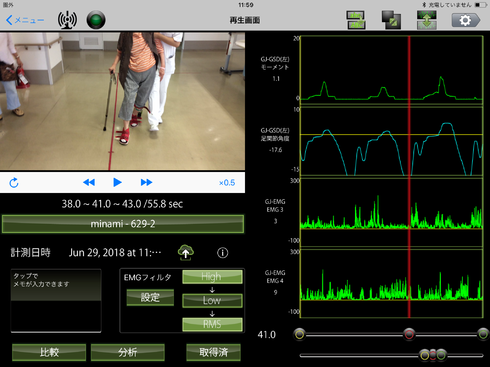Open the 比較 comparison view

pos(49,352)
